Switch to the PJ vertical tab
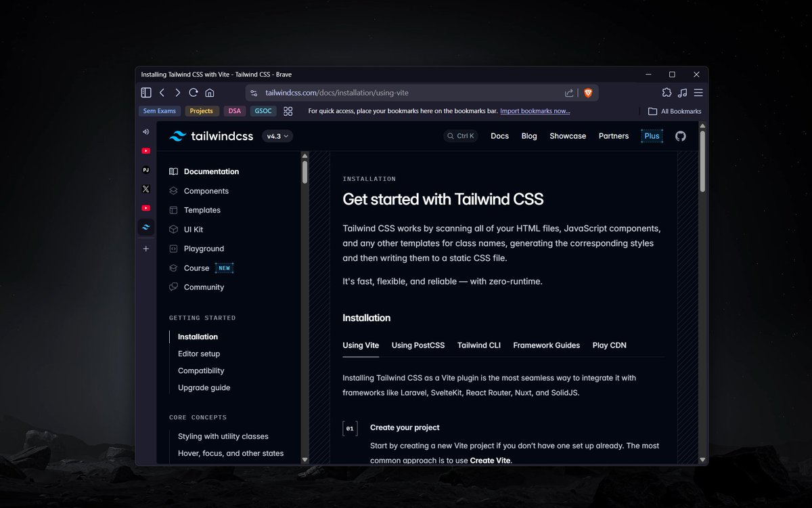 click(x=145, y=170)
